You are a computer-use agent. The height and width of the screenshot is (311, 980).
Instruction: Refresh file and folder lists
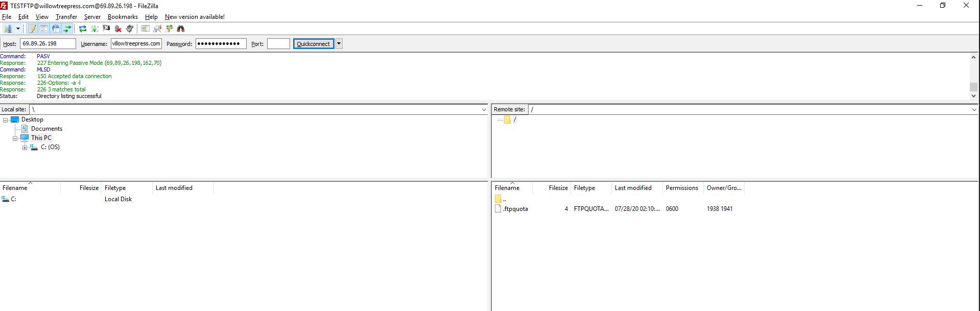tap(83, 29)
